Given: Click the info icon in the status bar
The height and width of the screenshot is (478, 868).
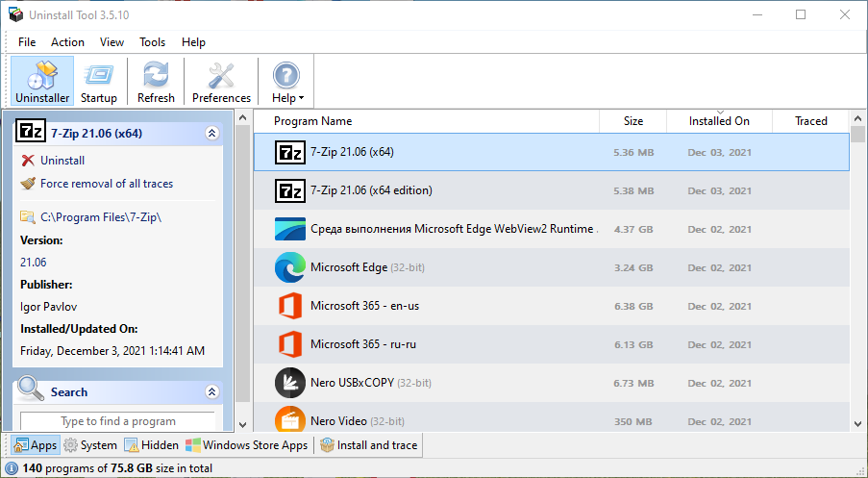Looking at the screenshot, I should (12, 468).
